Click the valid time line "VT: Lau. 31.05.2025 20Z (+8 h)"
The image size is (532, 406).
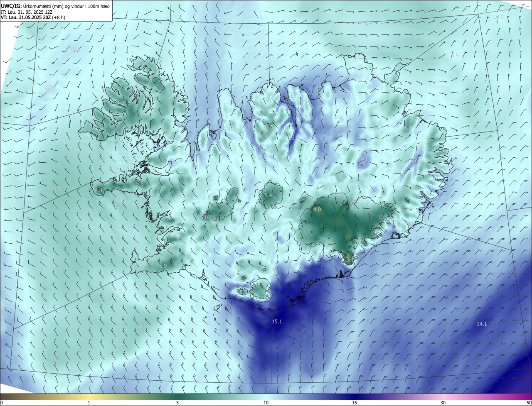[33, 17]
